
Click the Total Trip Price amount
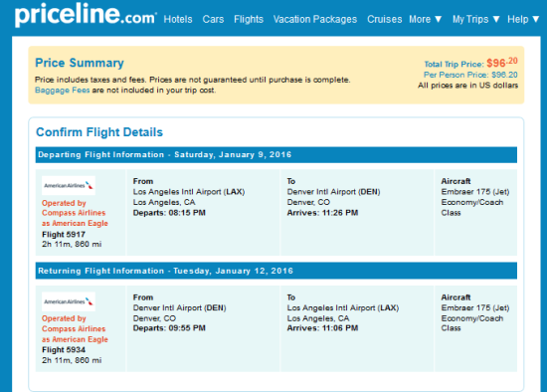click(x=502, y=63)
